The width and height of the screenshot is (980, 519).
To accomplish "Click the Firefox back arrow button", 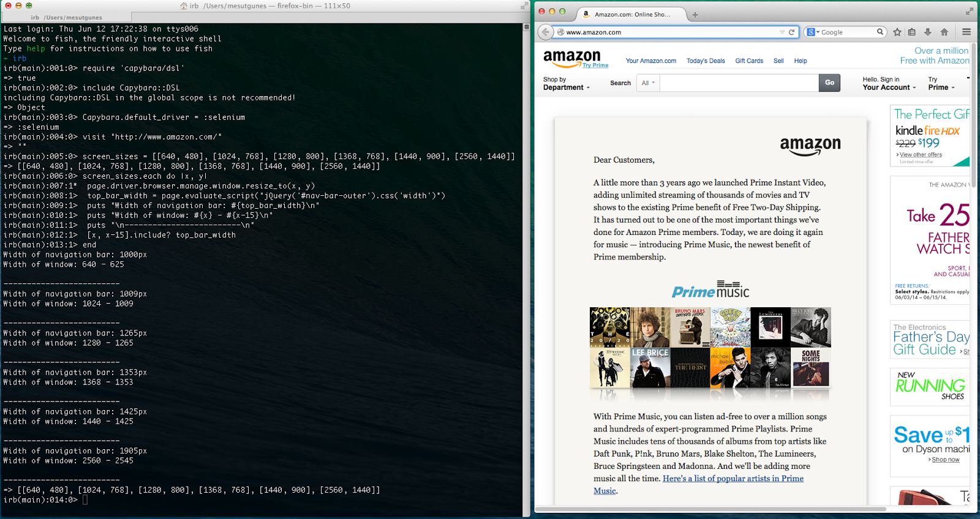I will tap(545, 32).
